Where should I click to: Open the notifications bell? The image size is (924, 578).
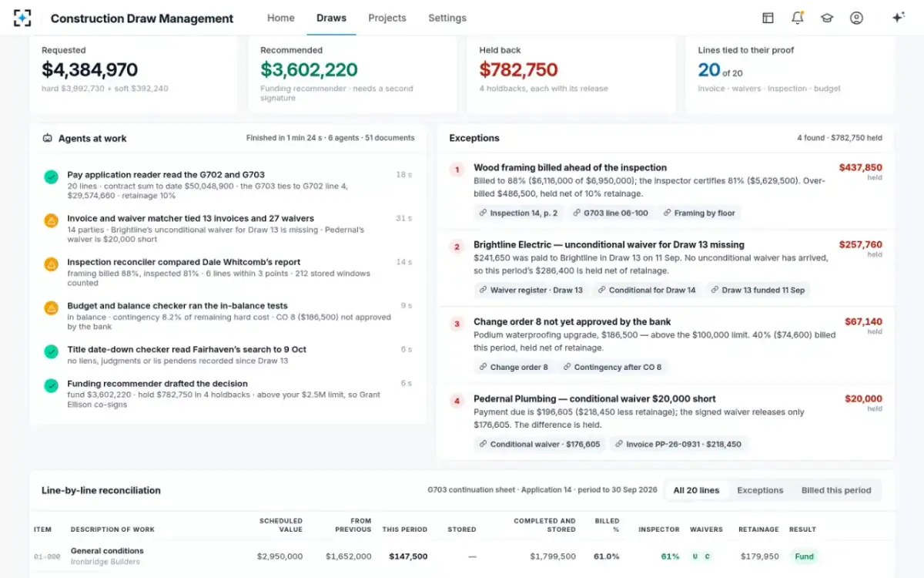click(x=797, y=18)
